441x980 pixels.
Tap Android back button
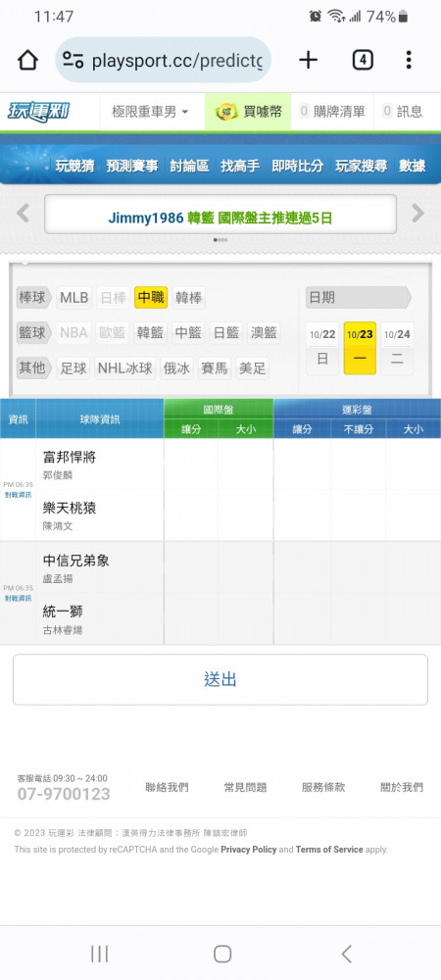point(347,954)
